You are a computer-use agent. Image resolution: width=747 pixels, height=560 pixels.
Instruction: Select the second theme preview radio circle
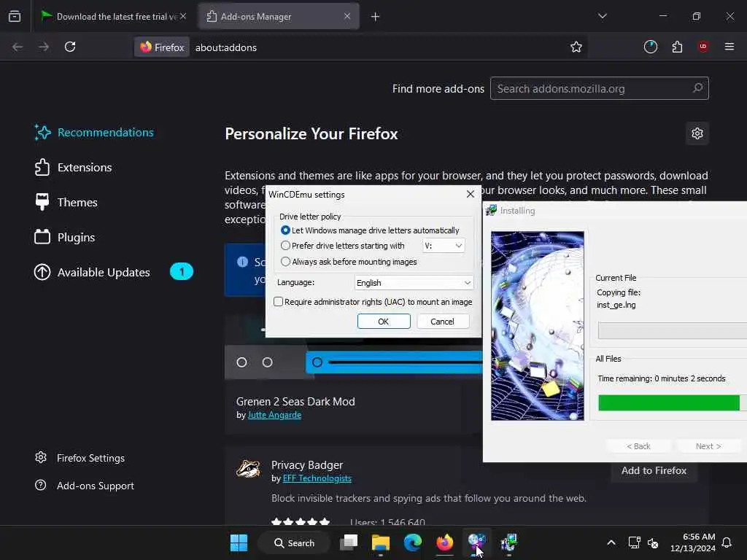tap(267, 362)
